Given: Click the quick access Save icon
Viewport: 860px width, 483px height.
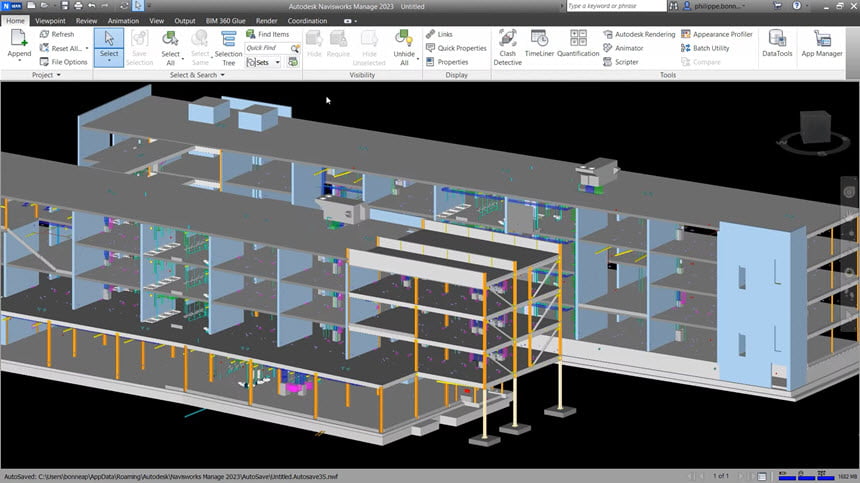Looking at the screenshot, I should tap(64, 6).
